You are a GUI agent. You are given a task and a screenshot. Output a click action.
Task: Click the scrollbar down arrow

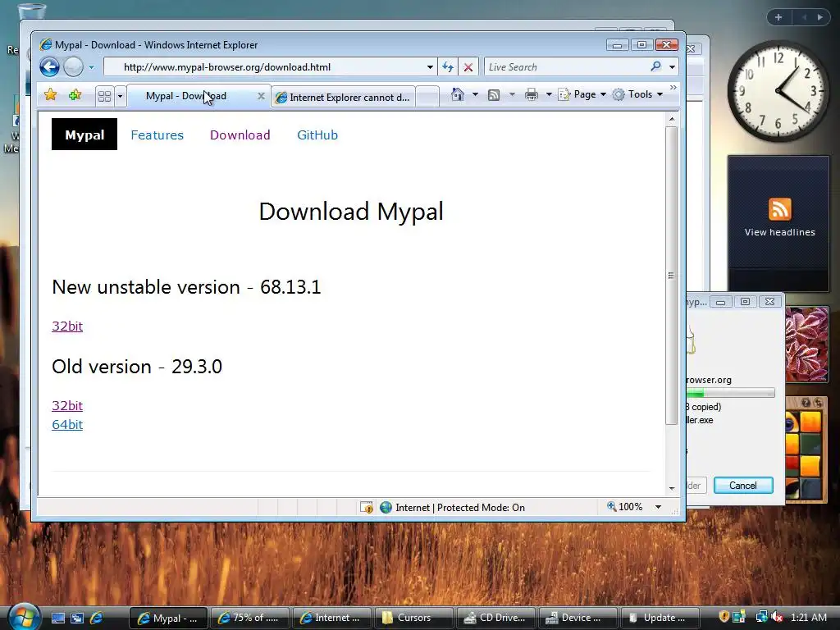coord(671,488)
